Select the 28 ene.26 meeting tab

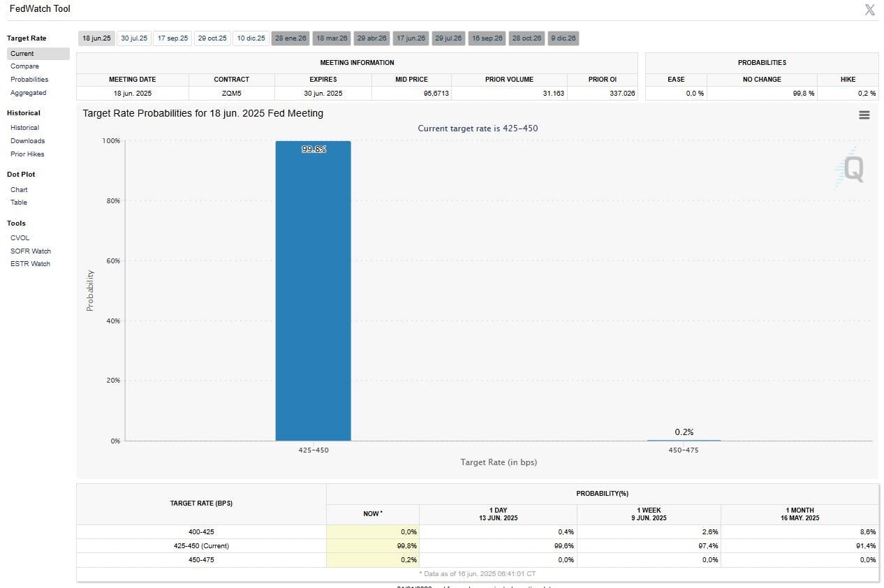290,38
